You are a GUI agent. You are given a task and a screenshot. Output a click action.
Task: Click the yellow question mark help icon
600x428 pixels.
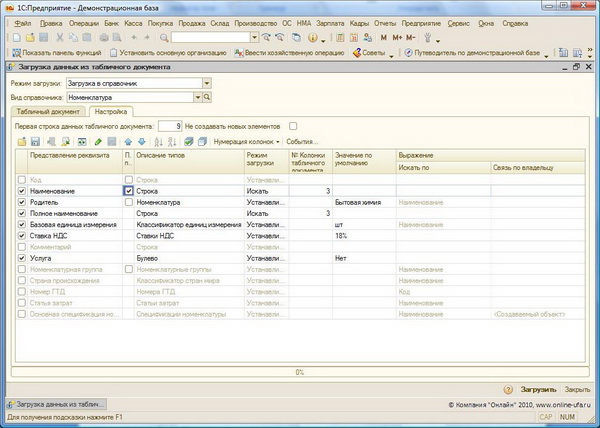[508, 390]
